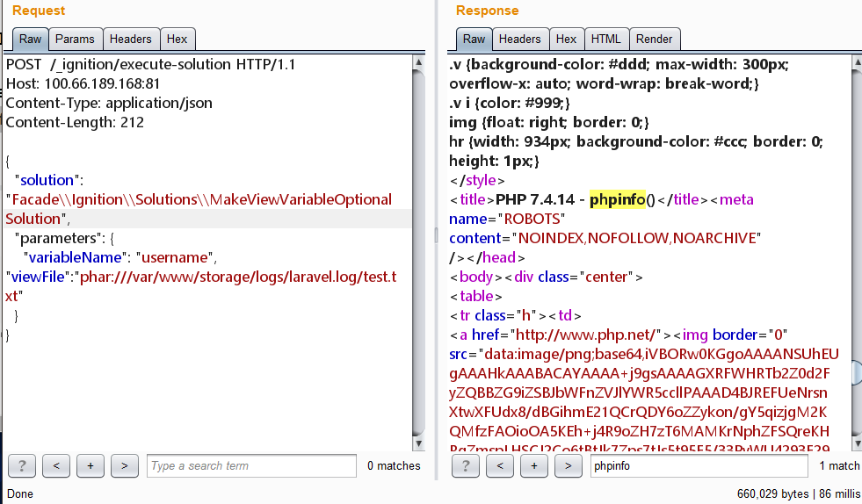The height and width of the screenshot is (504, 862).
Task: Click the "parameters" JSON key
Action: coord(55,238)
